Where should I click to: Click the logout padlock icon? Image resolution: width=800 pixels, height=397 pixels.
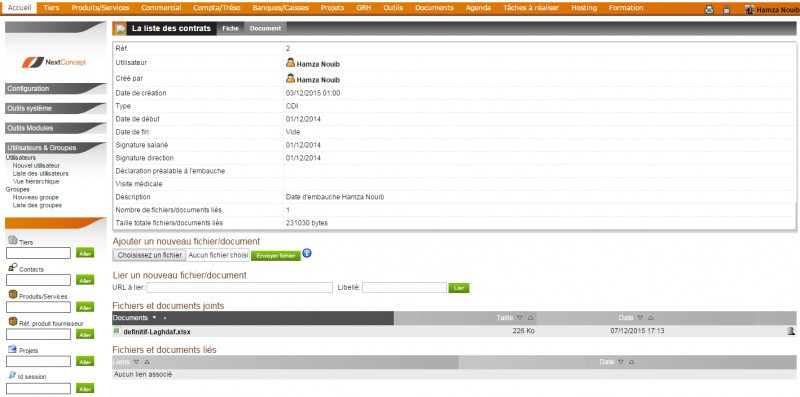(727, 9)
